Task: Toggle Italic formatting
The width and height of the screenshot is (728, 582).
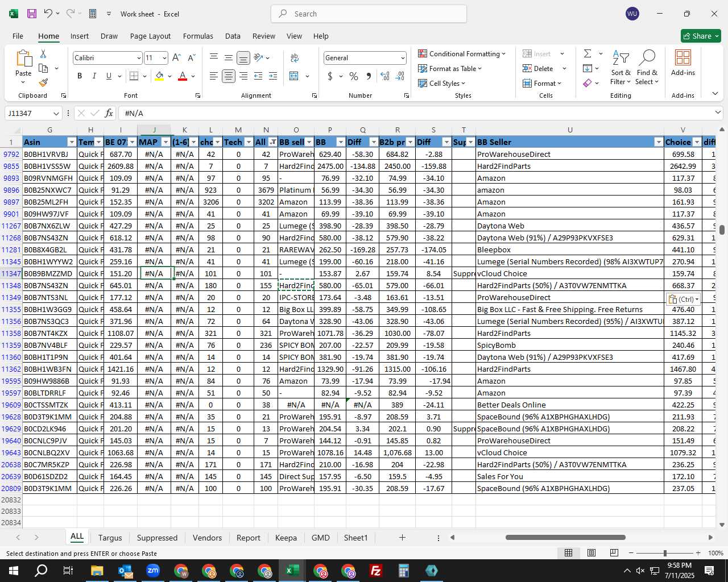Action: 94,76
